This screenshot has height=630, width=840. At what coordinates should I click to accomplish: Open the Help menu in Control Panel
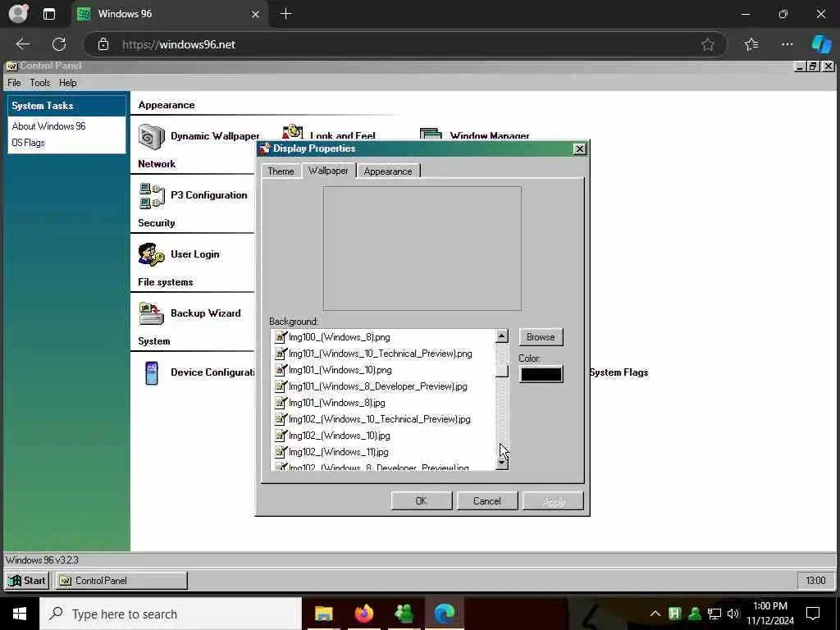coord(68,83)
